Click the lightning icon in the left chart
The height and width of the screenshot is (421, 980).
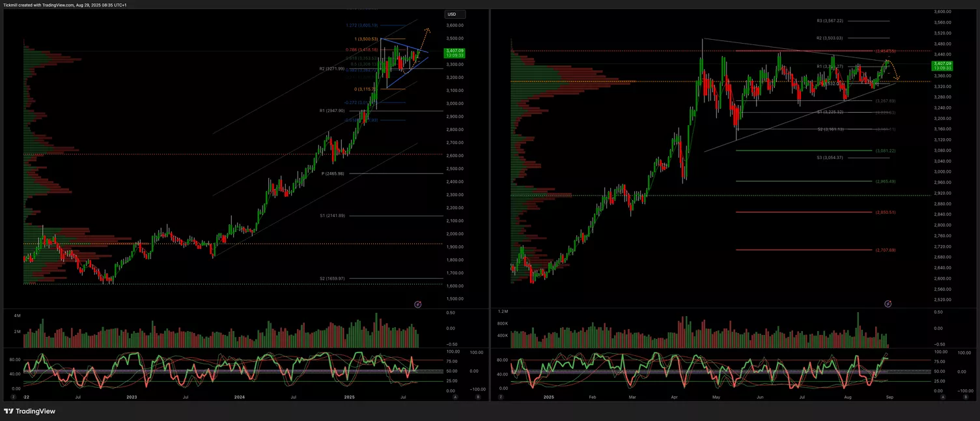point(418,304)
